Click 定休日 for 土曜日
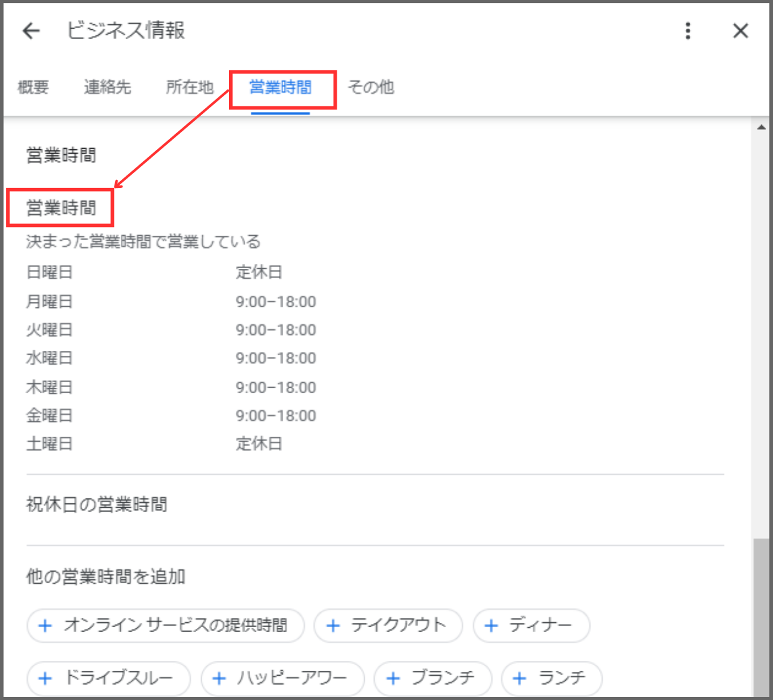 [259, 444]
